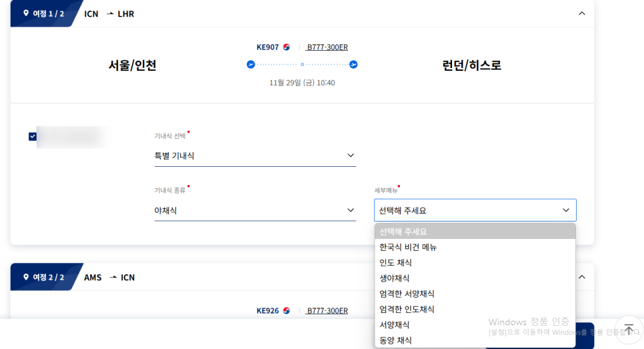Click the 서울/인천 departure city text
Viewport: 644px width, 349px height.
(x=132, y=65)
